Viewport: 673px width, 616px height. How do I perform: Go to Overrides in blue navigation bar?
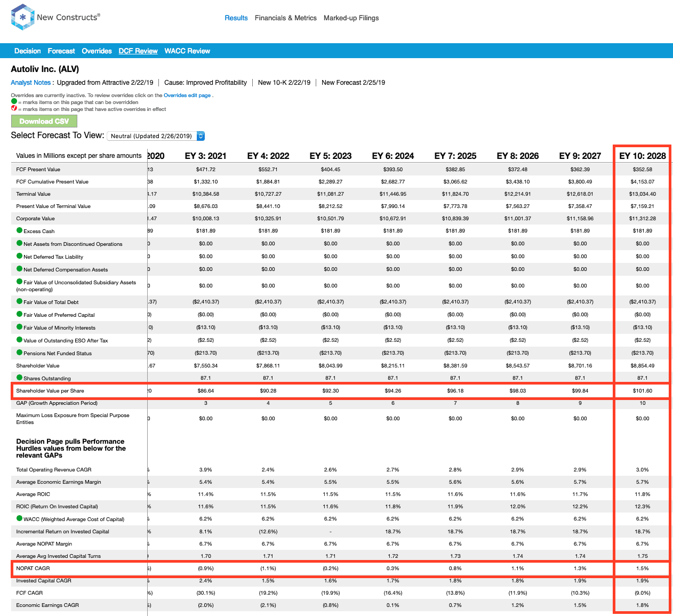(97, 51)
